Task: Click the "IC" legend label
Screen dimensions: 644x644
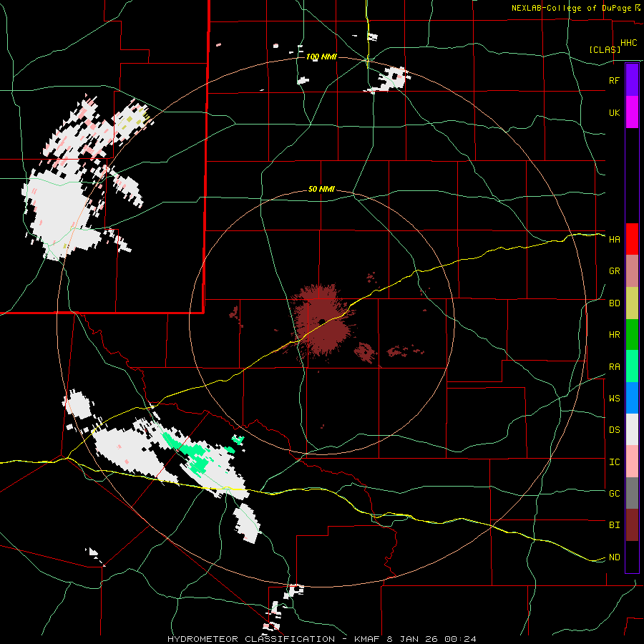Action: coord(614,462)
